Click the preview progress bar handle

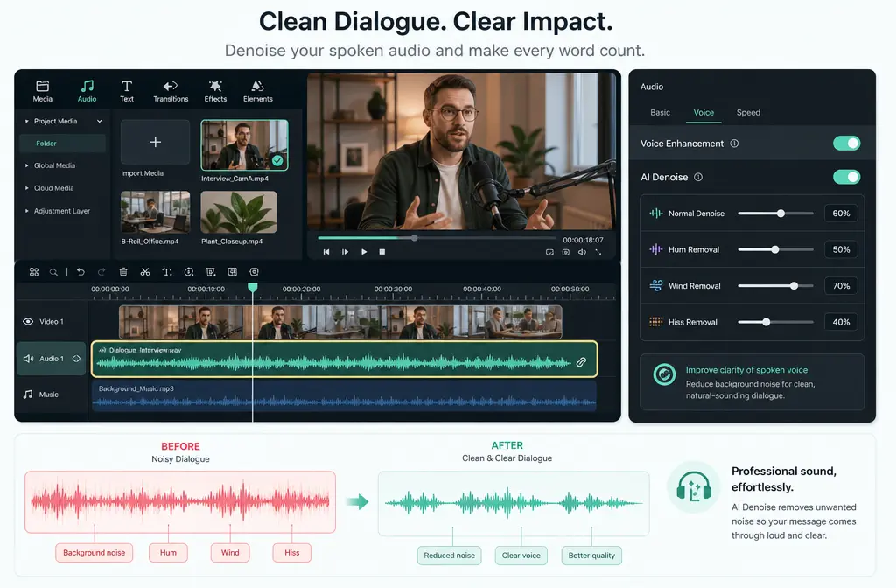pos(414,238)
